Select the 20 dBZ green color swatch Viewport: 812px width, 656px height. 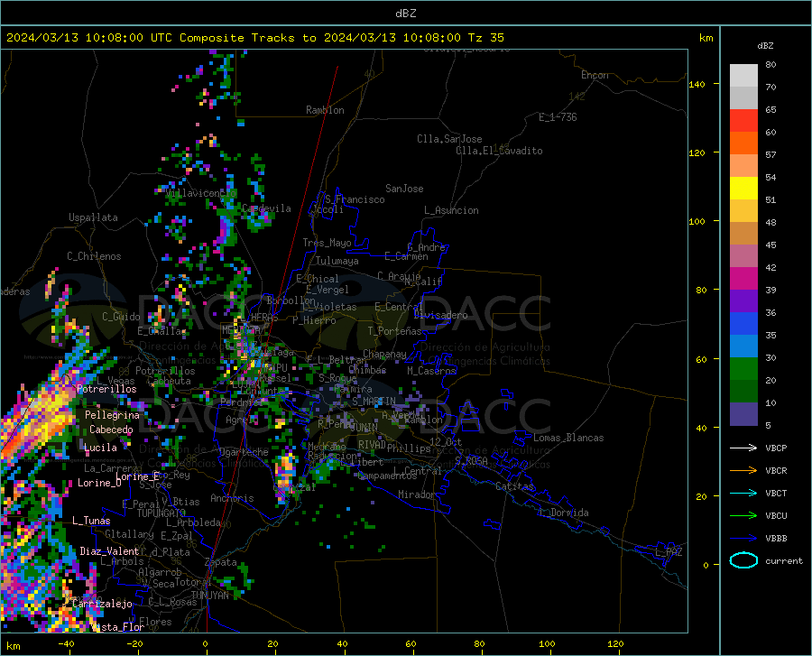click(743, 392)
